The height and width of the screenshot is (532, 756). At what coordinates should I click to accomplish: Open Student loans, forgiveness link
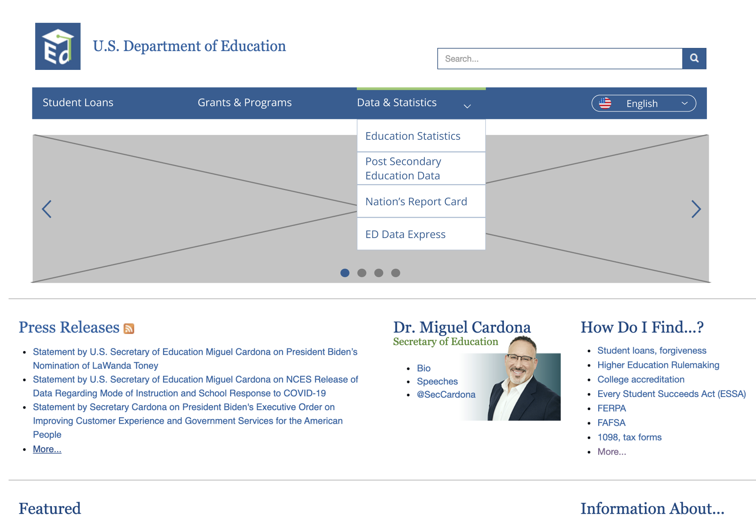[652, 351]
